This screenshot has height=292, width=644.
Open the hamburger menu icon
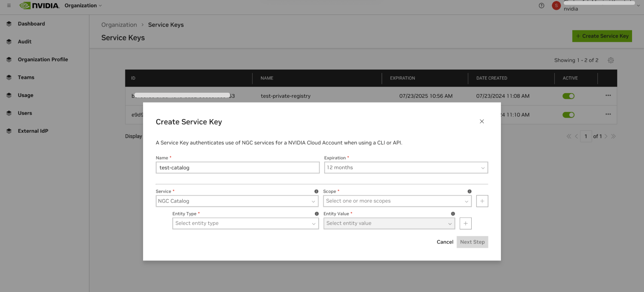pyautogui.click(x=9, y=5)
